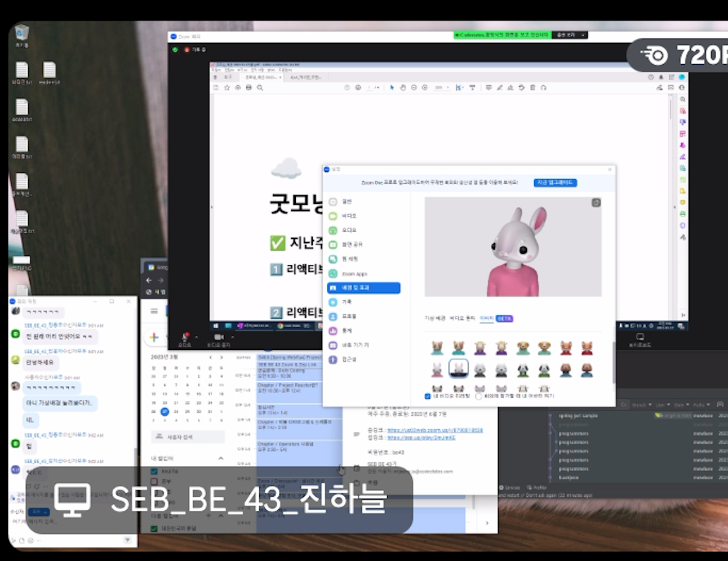Open Accessibility settings in Zoom sidebar
The height and width of the screenshot is (561, 728).
(343, 359)
